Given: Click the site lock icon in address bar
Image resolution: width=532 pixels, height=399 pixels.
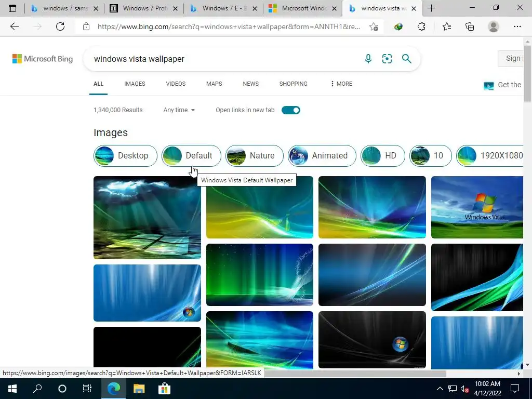Looking at the screenshot, I should point(86,26).
